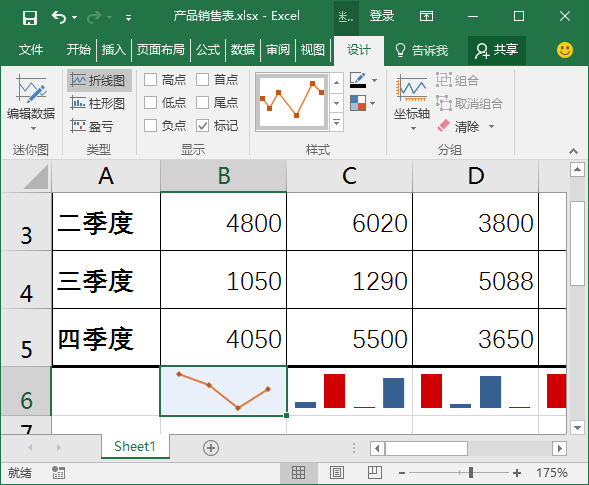Select 柱形图 sparkline type

[98, 103]
